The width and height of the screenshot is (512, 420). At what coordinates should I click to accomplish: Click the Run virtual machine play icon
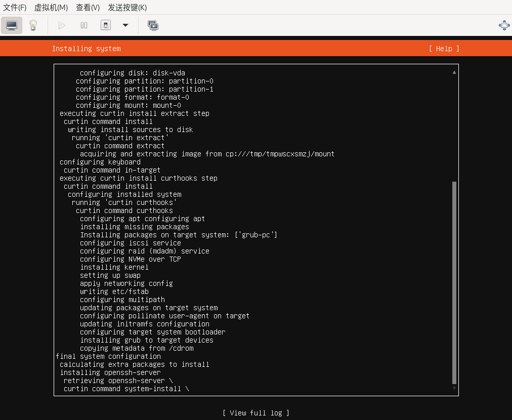click(62, 25)
